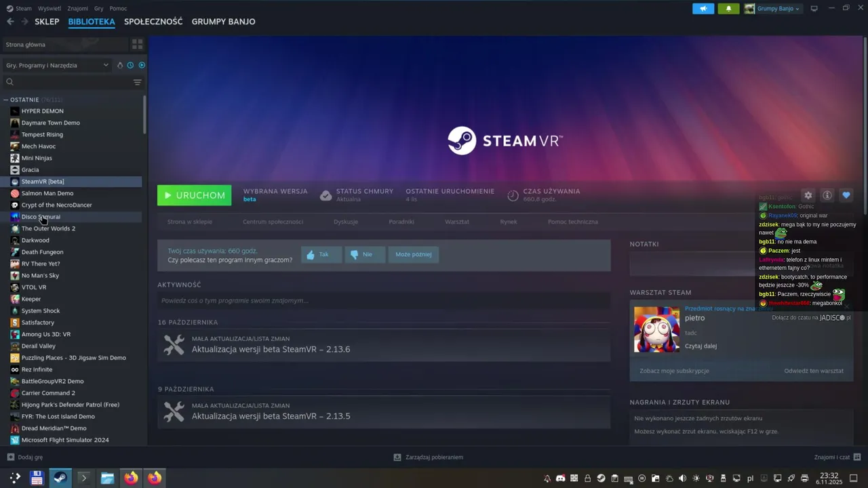Click Odwiedź ten warsztat
The image size is (868, 488).
coord(814,371)
